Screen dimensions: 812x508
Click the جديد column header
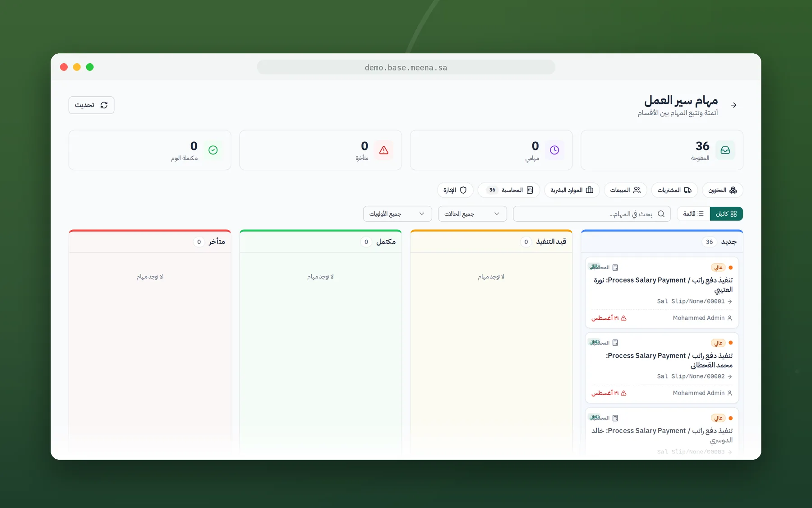[662, 242]
